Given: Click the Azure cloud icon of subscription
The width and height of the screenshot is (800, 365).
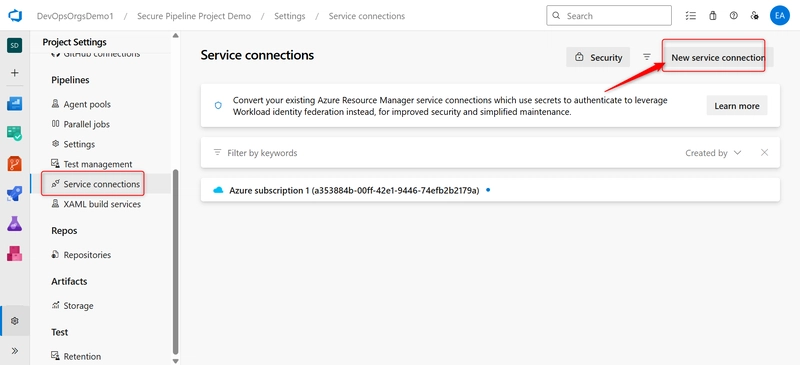Looking at the screenshot, I should click(218, 190).
